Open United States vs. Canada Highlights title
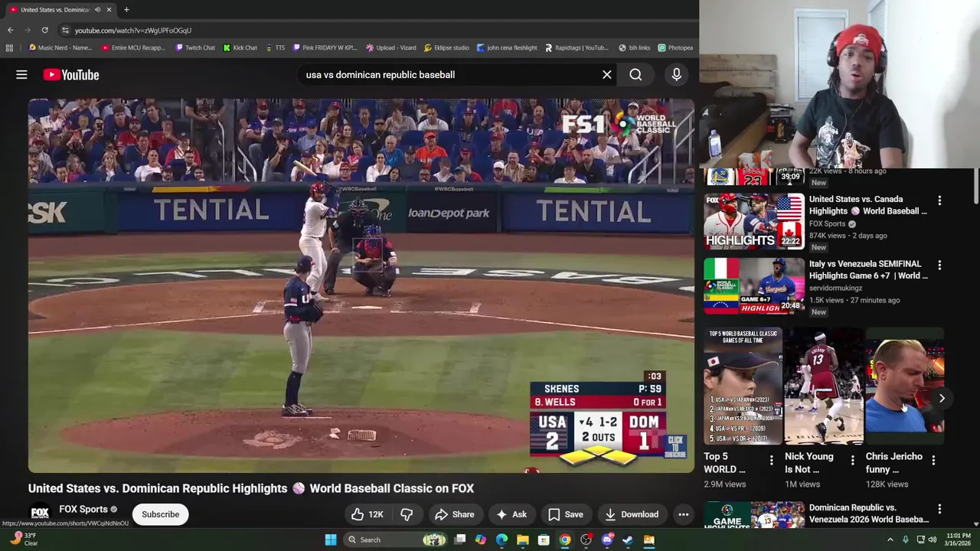Viewport: 980px width, 551px height. click(867, 205)
